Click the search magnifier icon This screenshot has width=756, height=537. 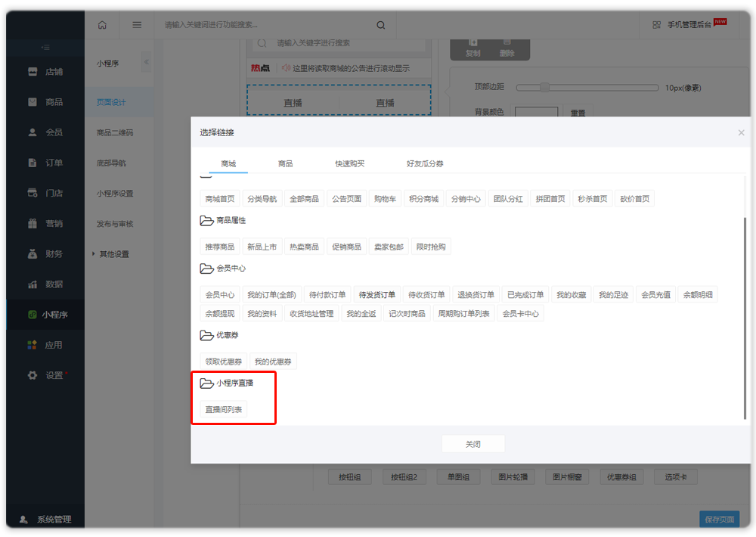(x=381, y=25)
